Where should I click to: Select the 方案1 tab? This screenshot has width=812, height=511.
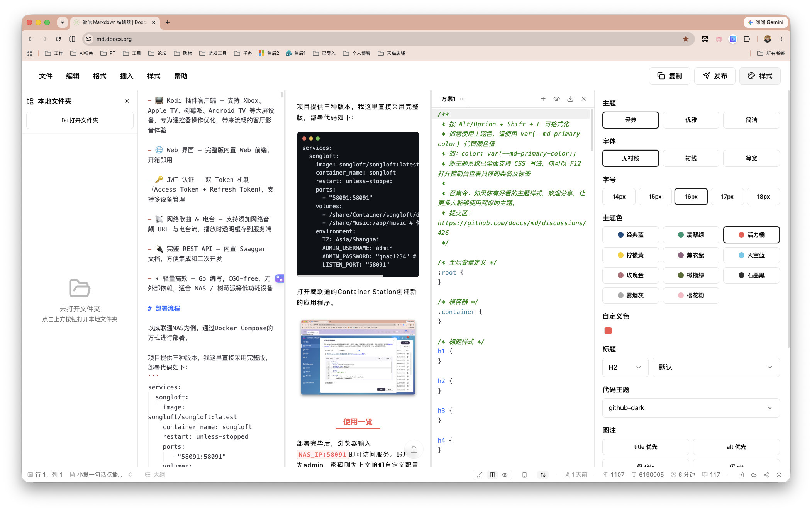(448, 99)
